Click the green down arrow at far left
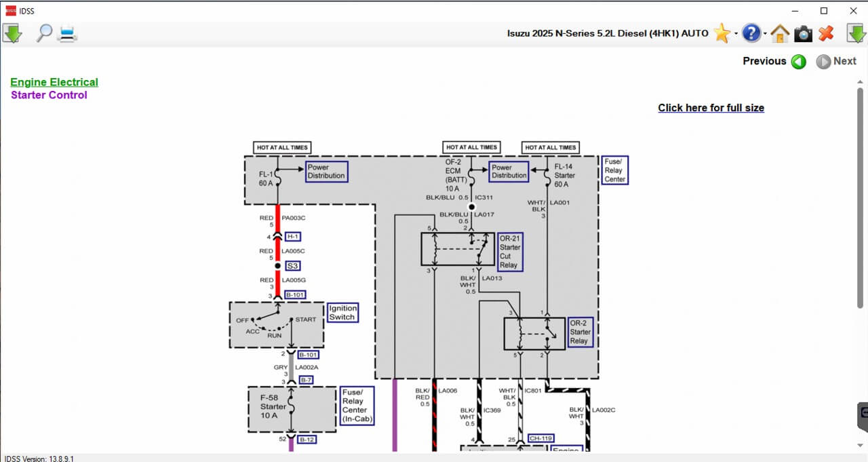Screen dimensions: 868x462 (x=13, y=33)
